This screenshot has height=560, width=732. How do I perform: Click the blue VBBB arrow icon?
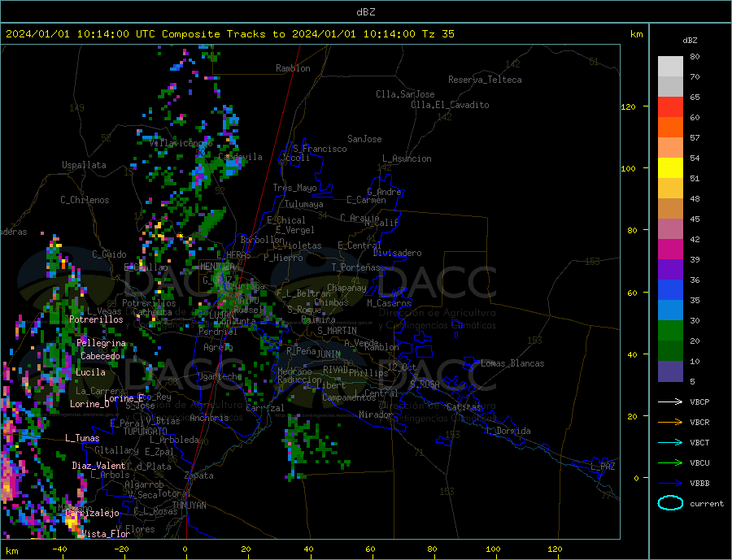[x=671, y=484]
